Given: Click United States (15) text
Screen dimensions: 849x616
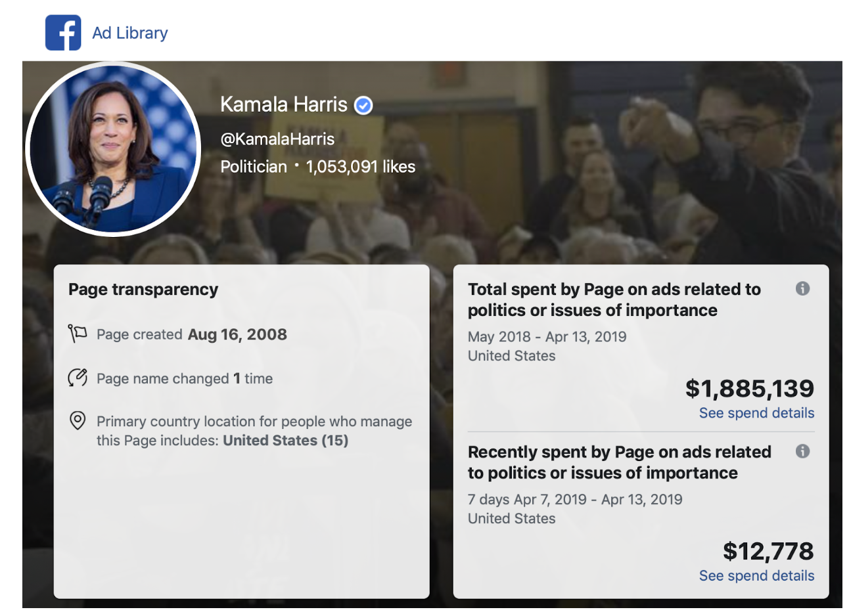Looking at the screenshot, I should [x=286, y=441].
